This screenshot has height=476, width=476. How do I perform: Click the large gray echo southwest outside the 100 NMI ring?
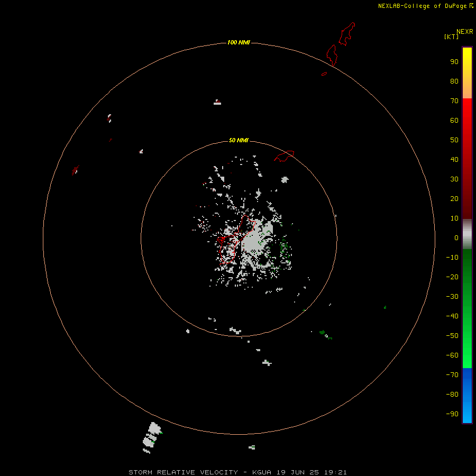152,437
